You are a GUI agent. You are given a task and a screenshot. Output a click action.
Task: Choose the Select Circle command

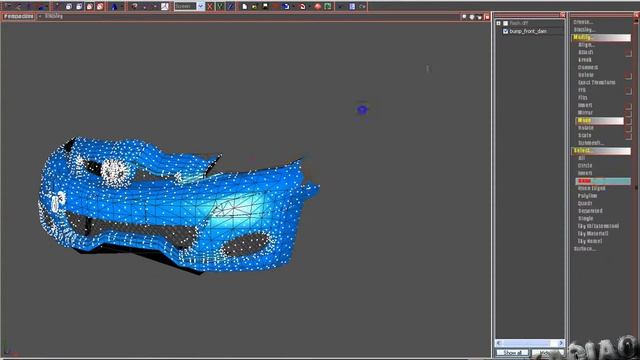(x=585, y=166)
